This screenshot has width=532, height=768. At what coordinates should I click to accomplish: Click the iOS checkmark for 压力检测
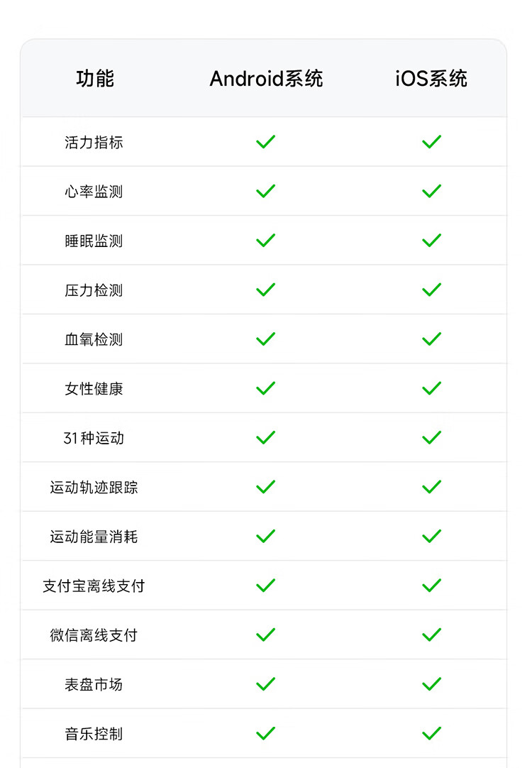431,290
